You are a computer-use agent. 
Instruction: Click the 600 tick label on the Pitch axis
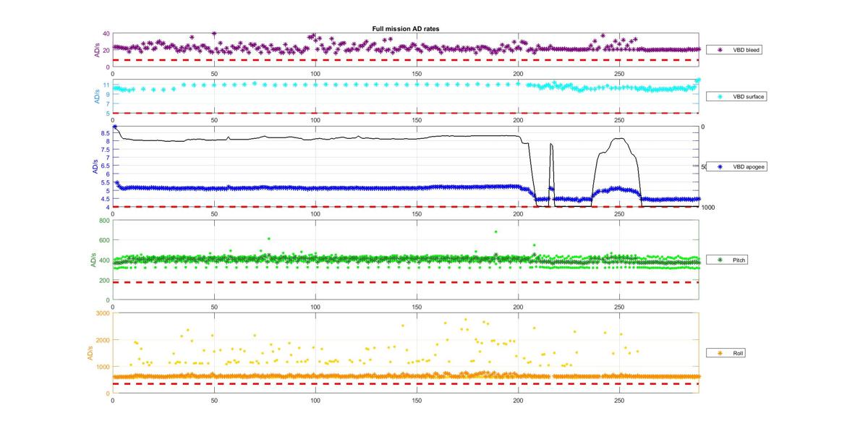click(104, 240)
